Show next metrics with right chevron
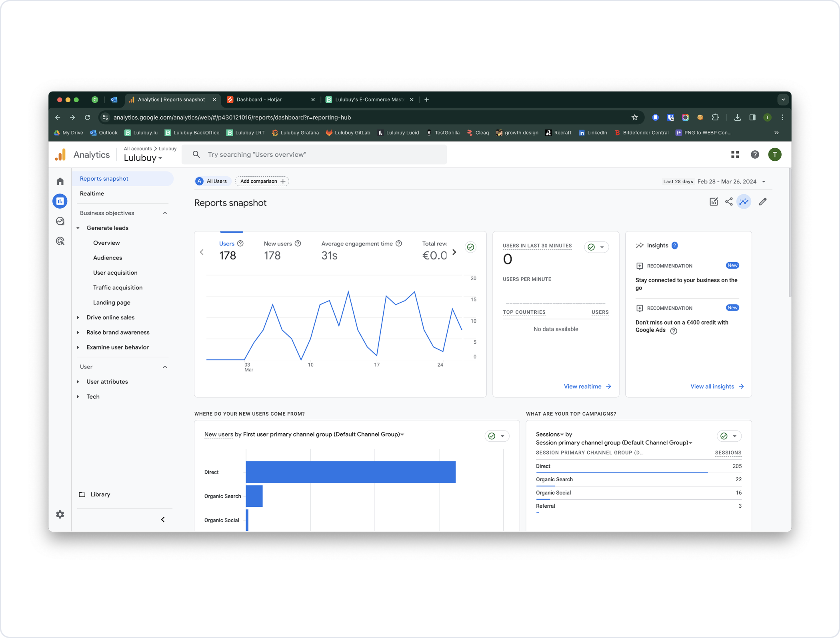Image resolution: width=840 pixels, height=638 pixels. pos(454,252)
